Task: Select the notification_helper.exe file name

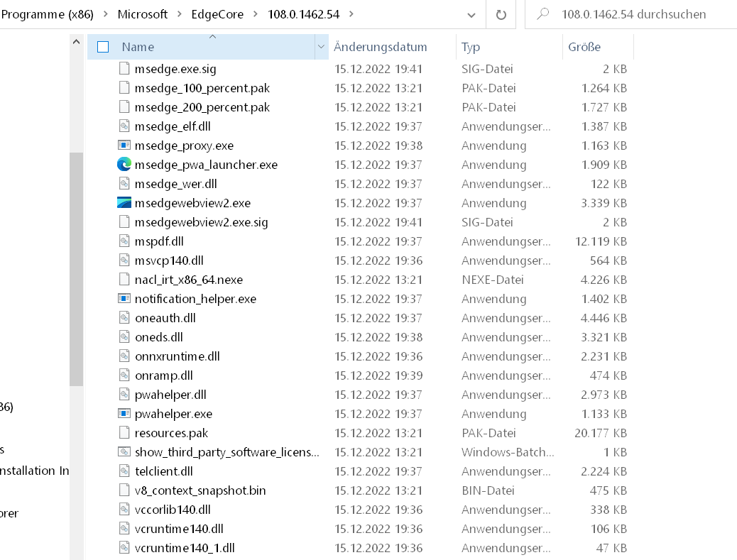Action: [x=195, y=299]
